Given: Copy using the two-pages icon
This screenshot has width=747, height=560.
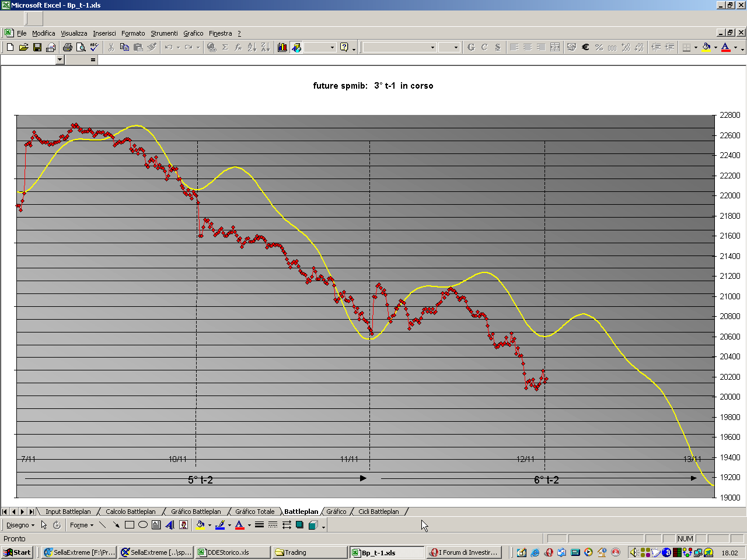Looking at the screenshot, I should click(x=124, y=47).
